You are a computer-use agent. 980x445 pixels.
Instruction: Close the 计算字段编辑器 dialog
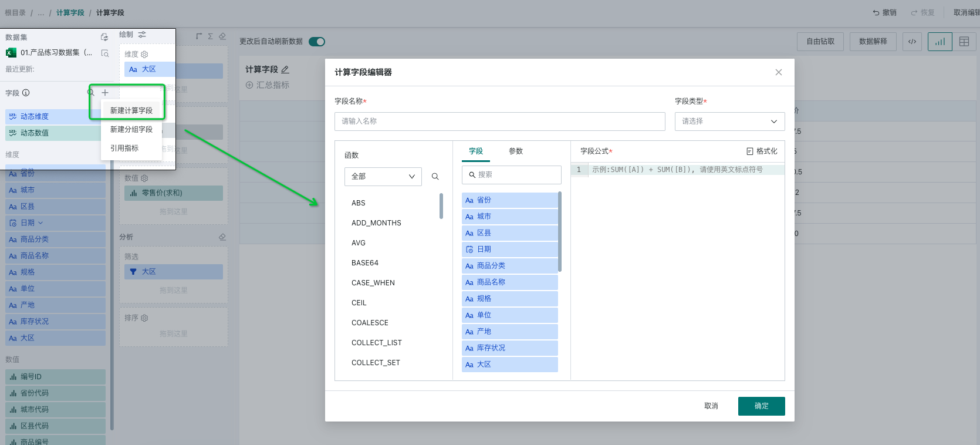779,72
